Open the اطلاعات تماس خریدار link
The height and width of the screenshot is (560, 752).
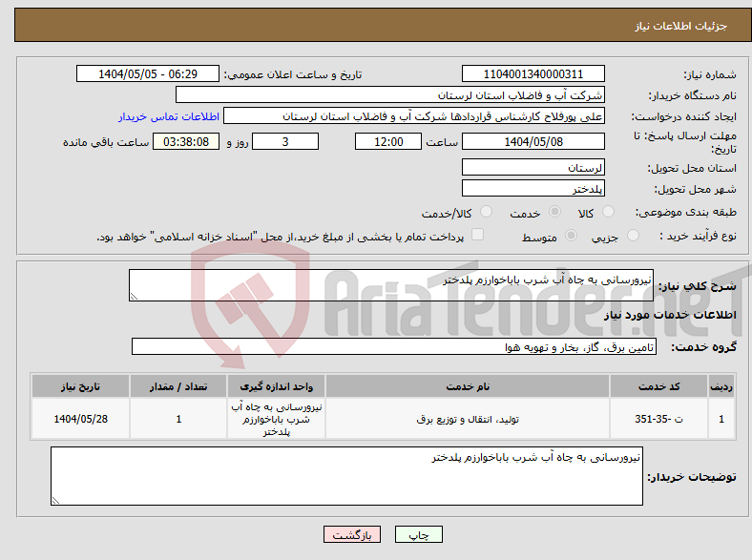click(x=169, y=116)
